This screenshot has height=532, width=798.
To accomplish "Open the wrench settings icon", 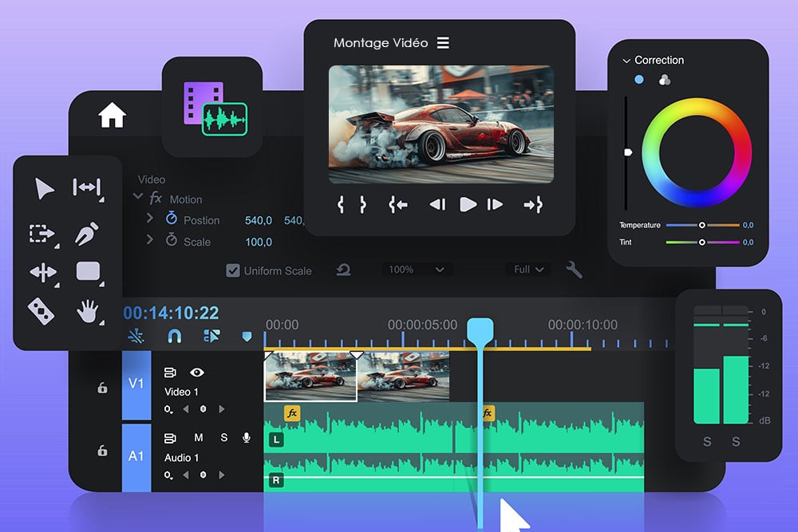I will coord(574,270).
